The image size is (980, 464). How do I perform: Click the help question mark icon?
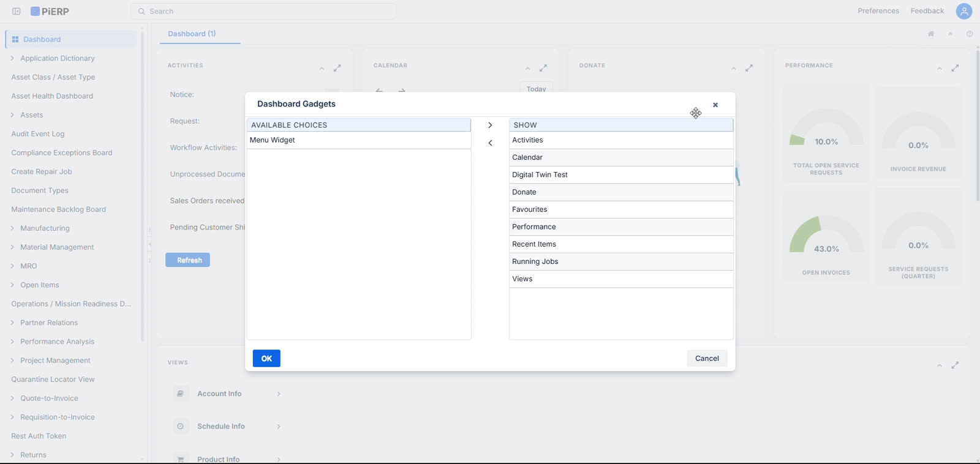(x=970, y=34)
